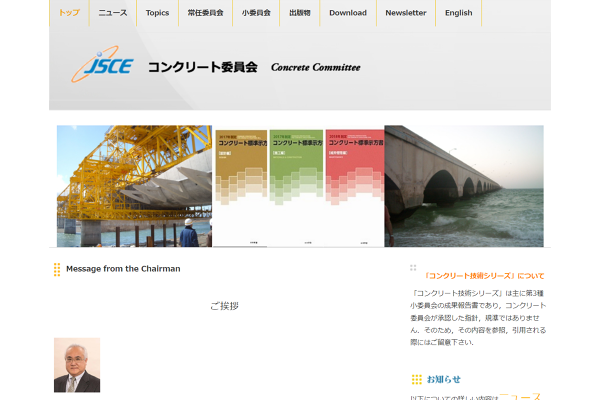Click the コンクリート委員会 site title
The width and height of the screenshot is (600, 400).
203,67
